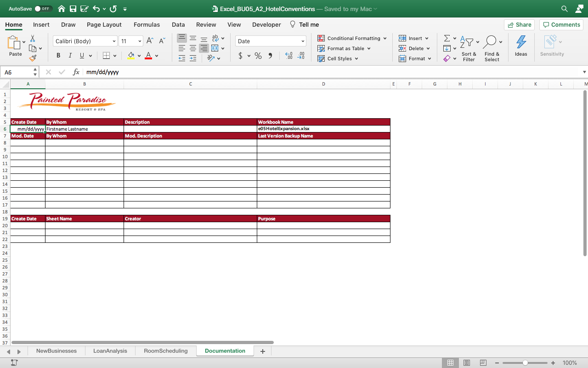Click the Copy icon
588x368 pixels.
click(33, 48)
